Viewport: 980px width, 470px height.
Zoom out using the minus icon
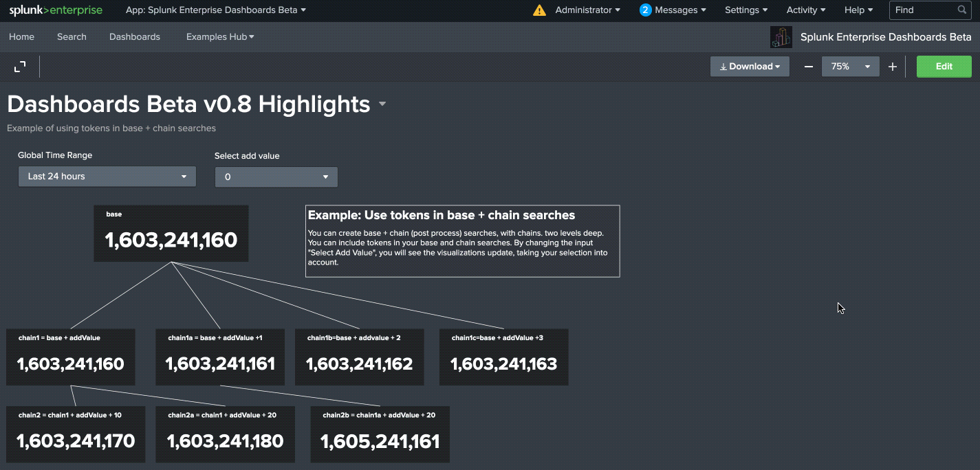808,66
